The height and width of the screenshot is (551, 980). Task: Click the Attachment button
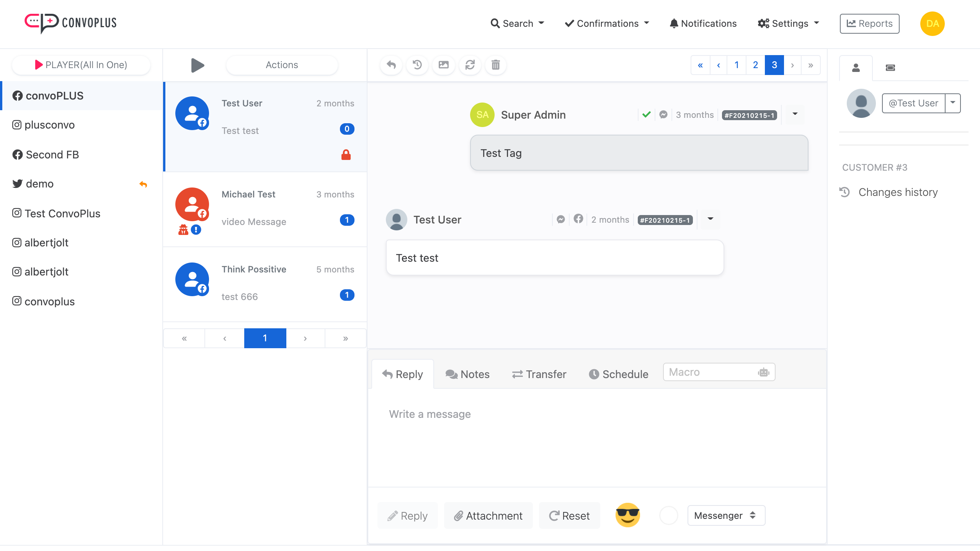click(x=488, y=515)
